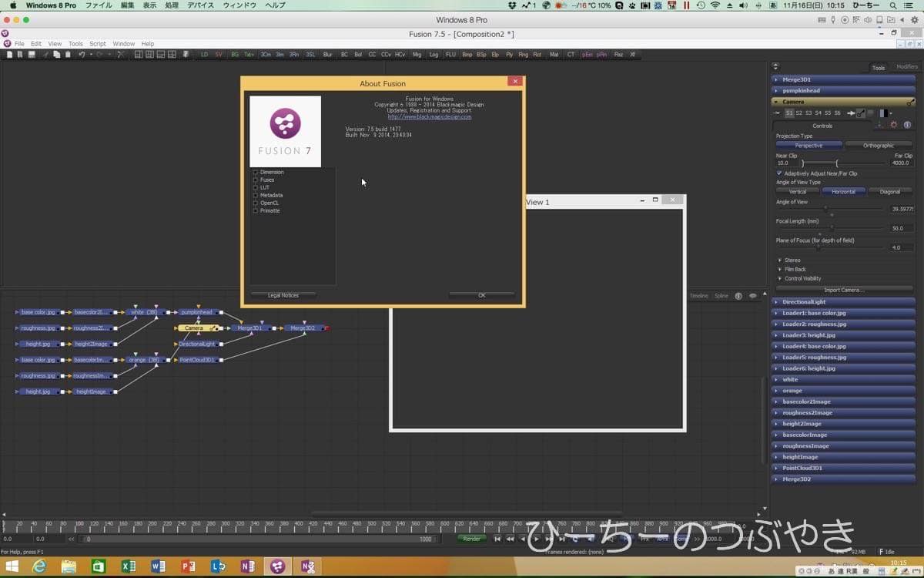Click the red gear icon in Camera controls
The height and width of the screenshot is (578, 924).
894,125
